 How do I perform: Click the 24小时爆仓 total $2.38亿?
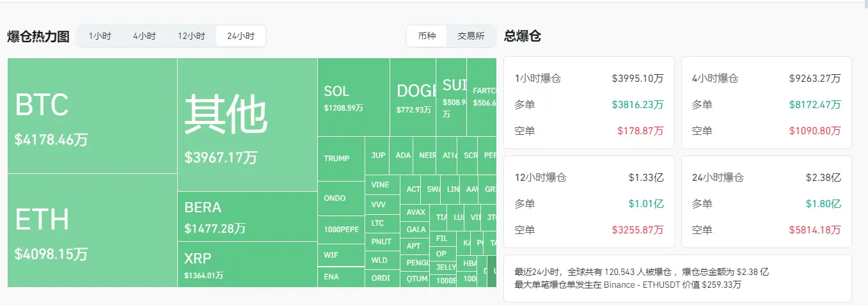coord(823,178)
